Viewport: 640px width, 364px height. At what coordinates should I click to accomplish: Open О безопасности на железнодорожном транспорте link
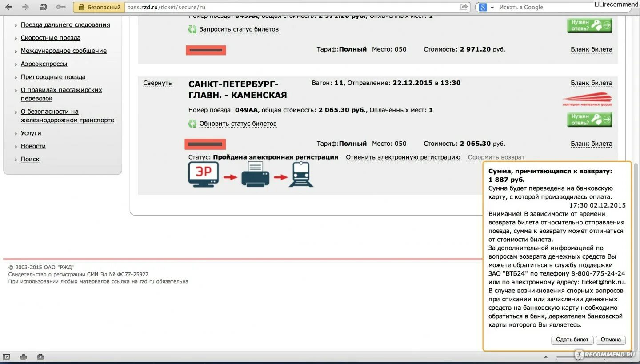click(68, 116)
